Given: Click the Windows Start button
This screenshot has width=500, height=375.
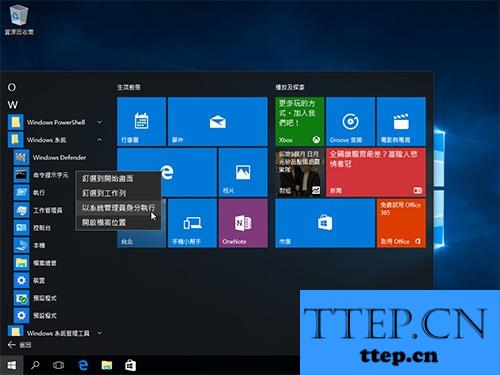Looking at the screenshot, I should point(12,366).
